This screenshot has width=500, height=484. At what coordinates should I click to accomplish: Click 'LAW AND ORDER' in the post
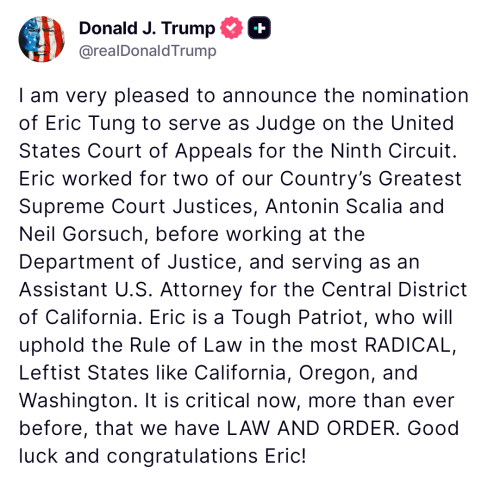coord(311,428)
